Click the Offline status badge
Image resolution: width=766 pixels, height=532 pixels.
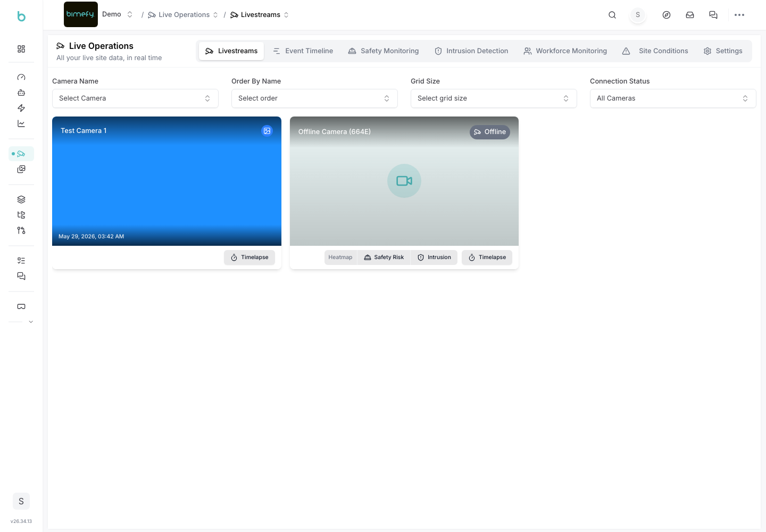click(490, 132)
